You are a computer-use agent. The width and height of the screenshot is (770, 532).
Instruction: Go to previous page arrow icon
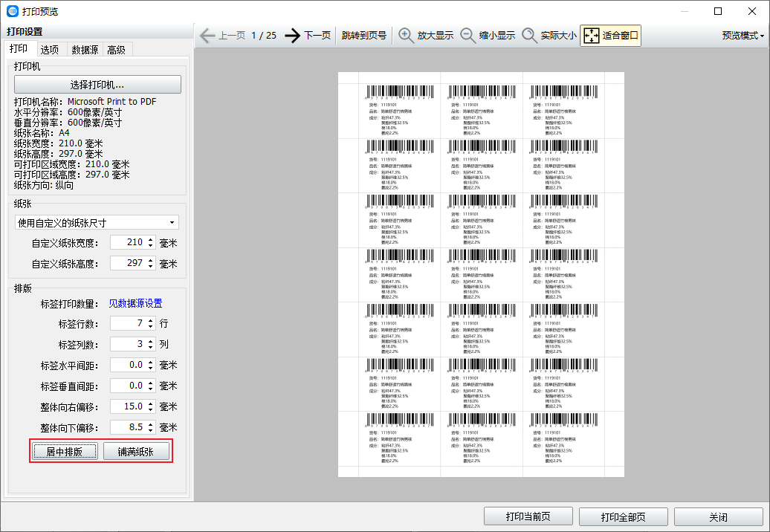tap(207, 36)
